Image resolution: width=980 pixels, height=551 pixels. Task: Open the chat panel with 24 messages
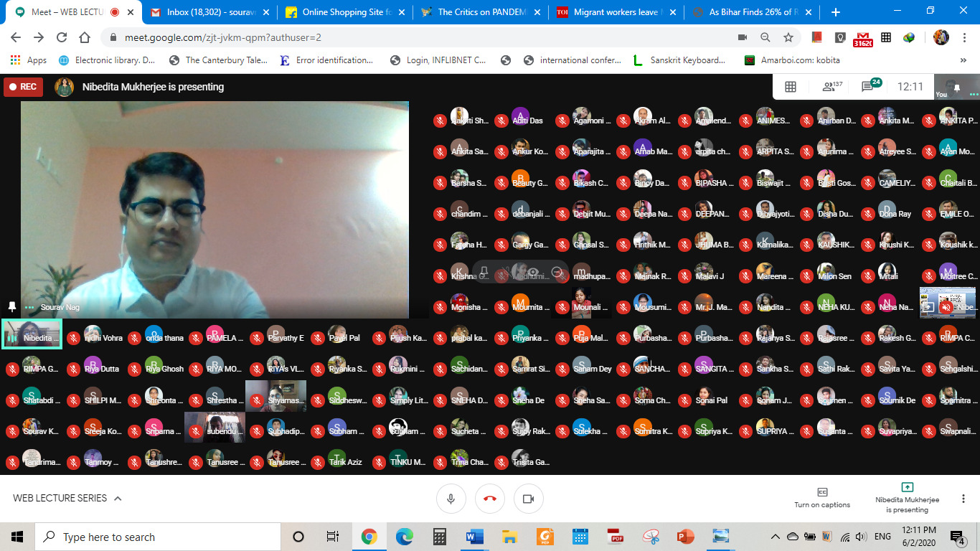point(869,87)
